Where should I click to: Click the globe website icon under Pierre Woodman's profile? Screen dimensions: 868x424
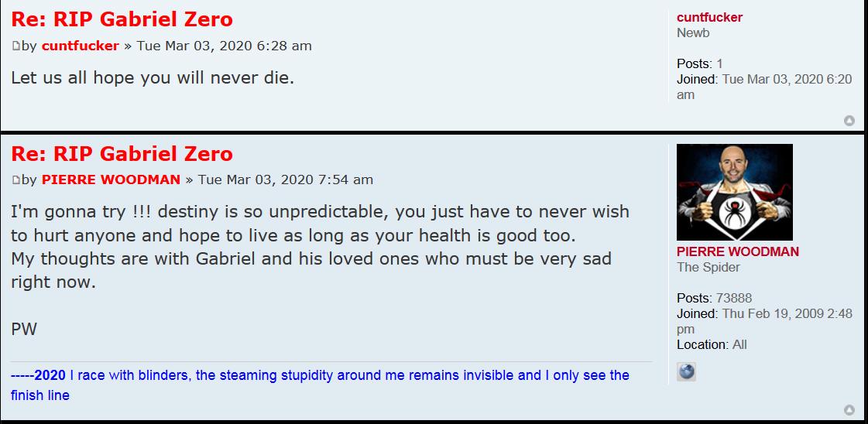[x=686, y=372]
